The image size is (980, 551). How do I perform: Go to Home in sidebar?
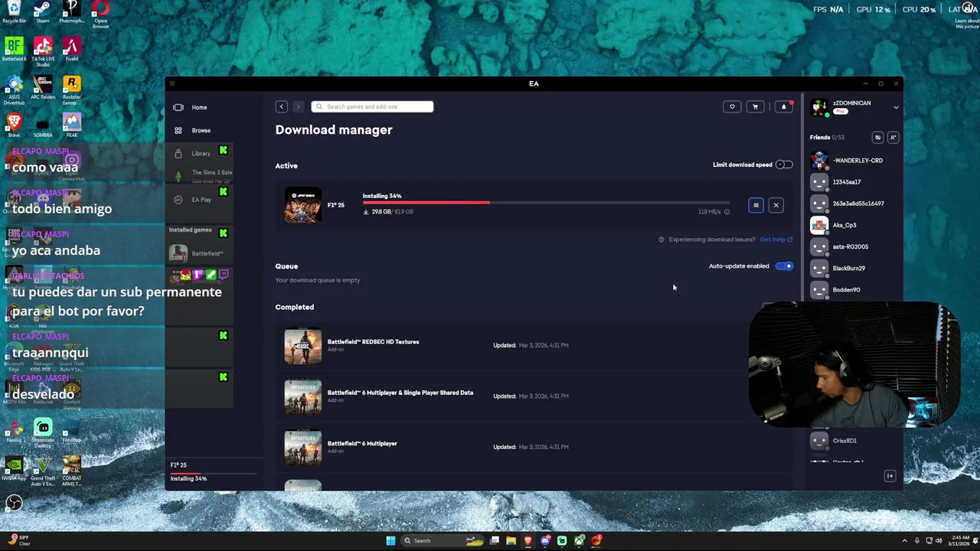pyautogui.click(x=199, y=107)
